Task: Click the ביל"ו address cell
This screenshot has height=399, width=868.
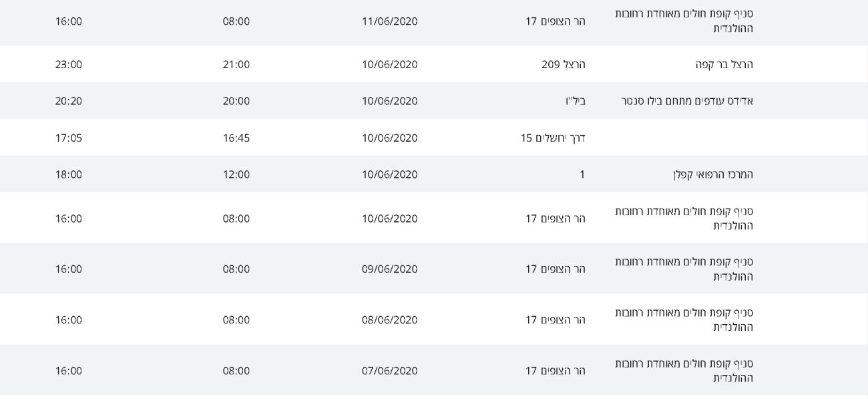Action: [575, 101]
